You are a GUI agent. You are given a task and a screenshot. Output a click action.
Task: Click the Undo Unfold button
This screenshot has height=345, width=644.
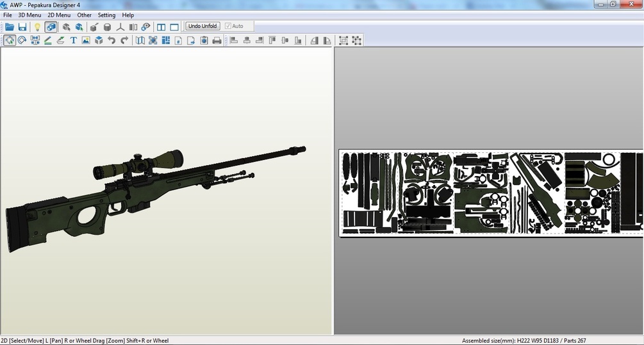(x=202, y=26)
